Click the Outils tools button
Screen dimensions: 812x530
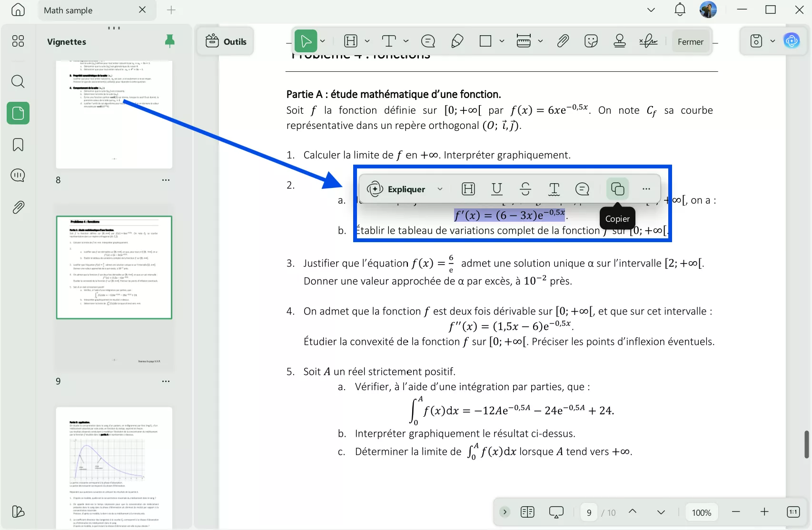coord(226,41)
